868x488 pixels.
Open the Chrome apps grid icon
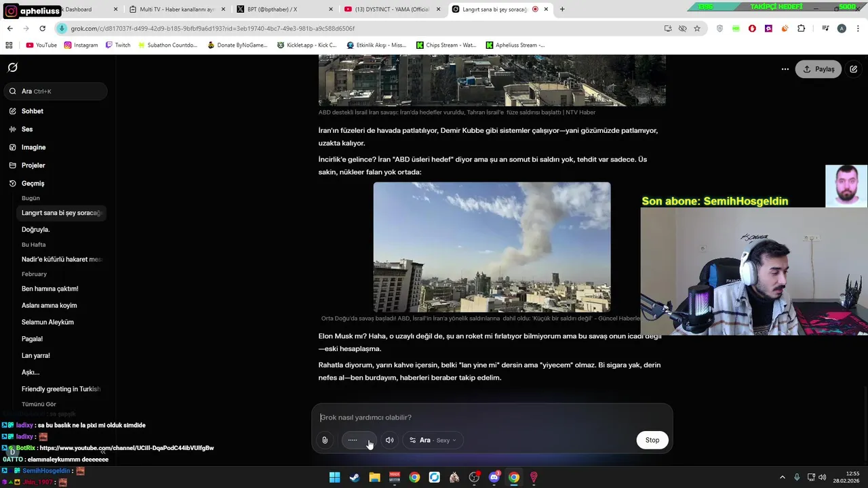pyautogui.click(x=9, y=45)
